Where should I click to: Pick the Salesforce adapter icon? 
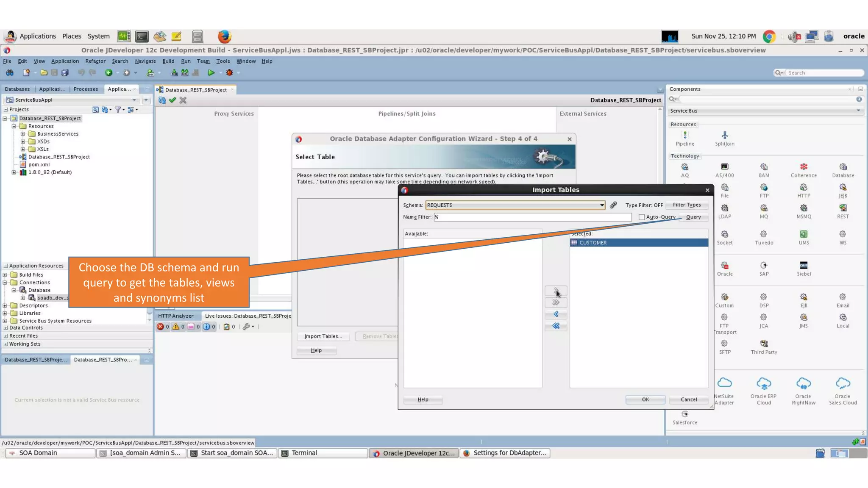685,414
